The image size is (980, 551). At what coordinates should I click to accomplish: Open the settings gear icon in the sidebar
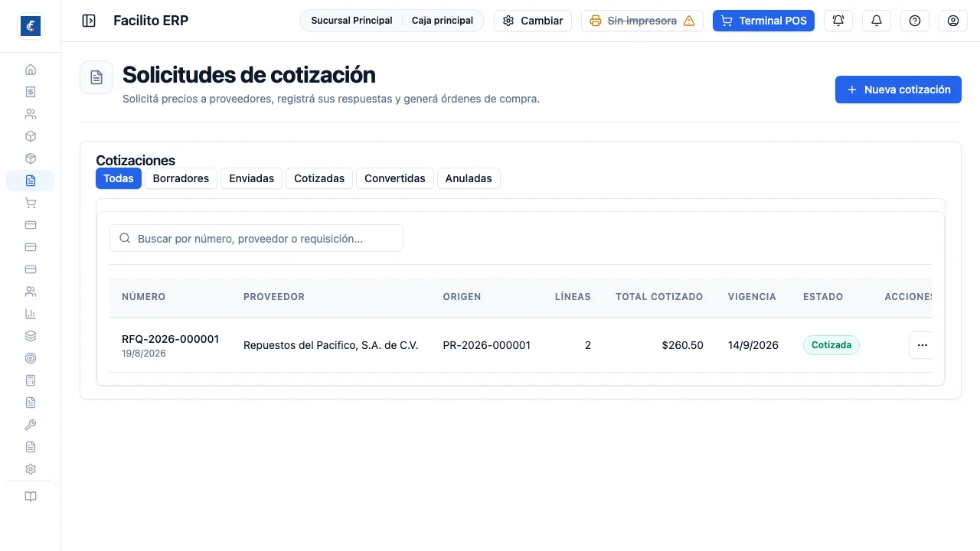tap(31, 469)
